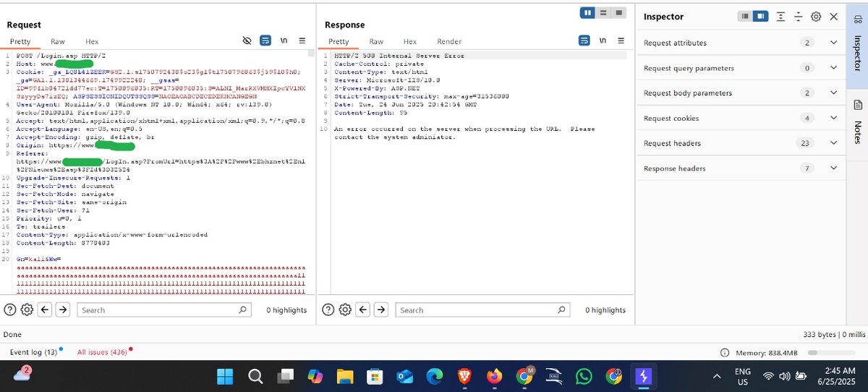Open the Event log (13)

pos(33,352)
